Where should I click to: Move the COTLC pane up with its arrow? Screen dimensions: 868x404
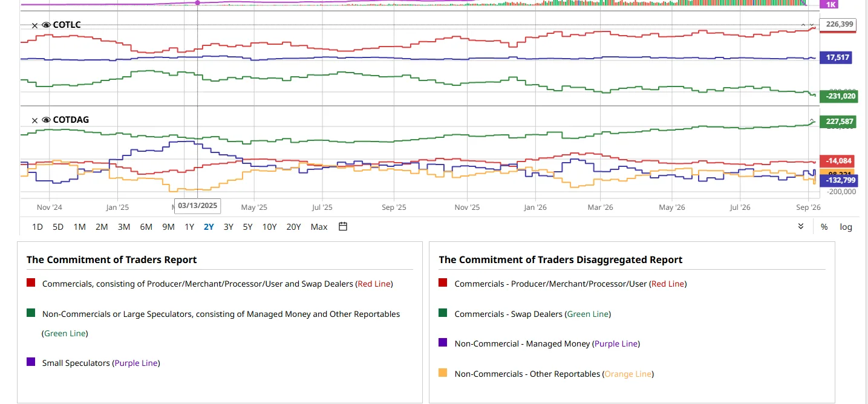[x=804, y=25]
